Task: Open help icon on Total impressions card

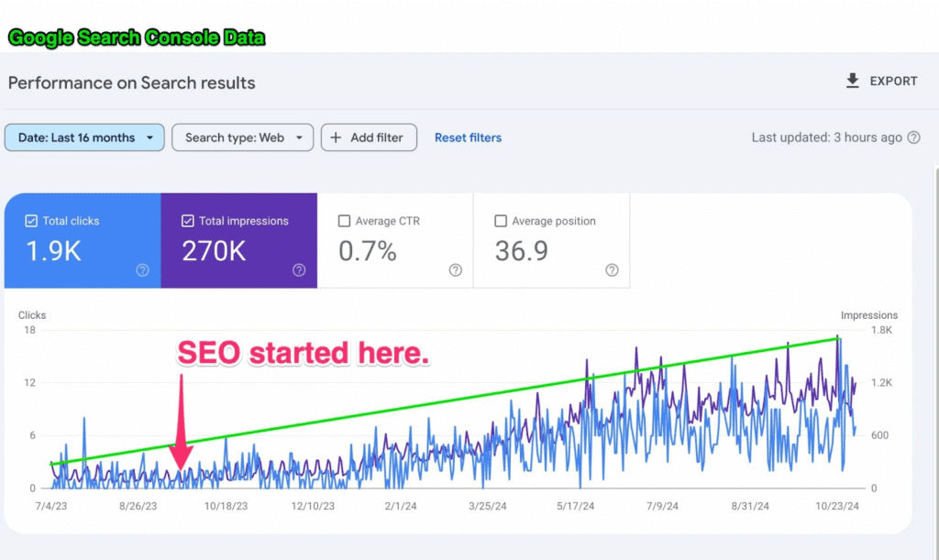Action: [299, 270]
